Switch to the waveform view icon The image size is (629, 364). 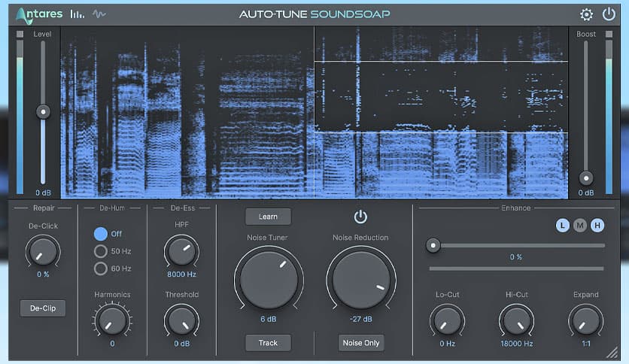(99, 14)
